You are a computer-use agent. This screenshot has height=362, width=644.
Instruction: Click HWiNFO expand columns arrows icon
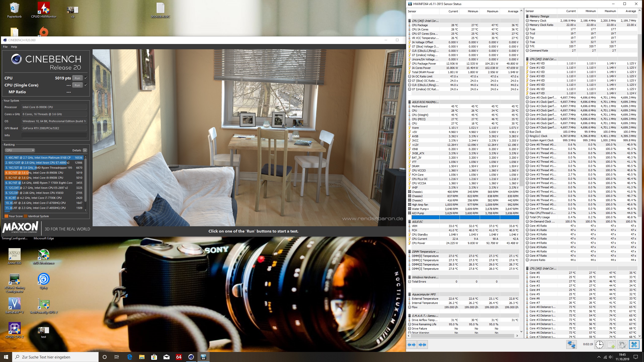point(412,345)
